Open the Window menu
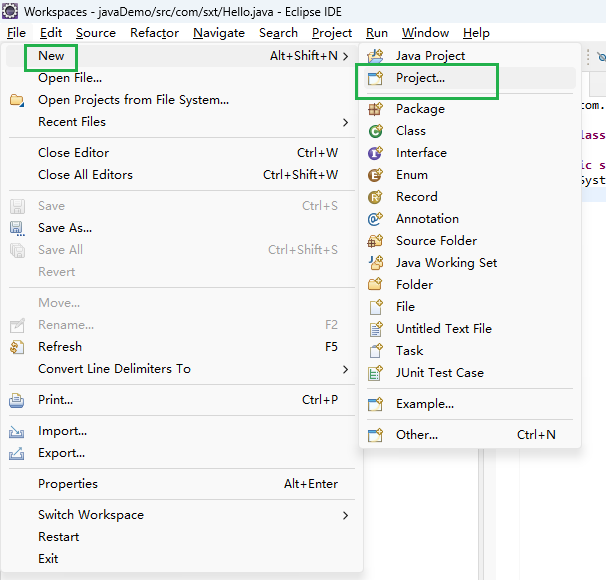606x580 pixels. point(426,33)
